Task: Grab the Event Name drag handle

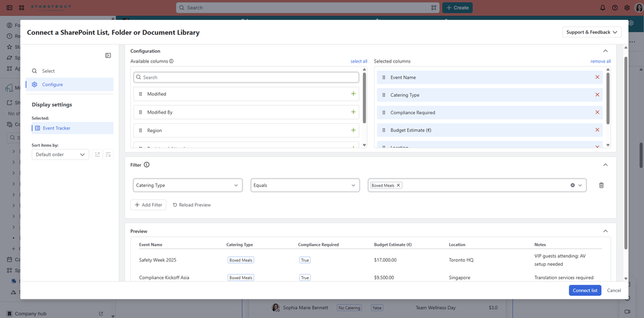Action: point(384,77)
